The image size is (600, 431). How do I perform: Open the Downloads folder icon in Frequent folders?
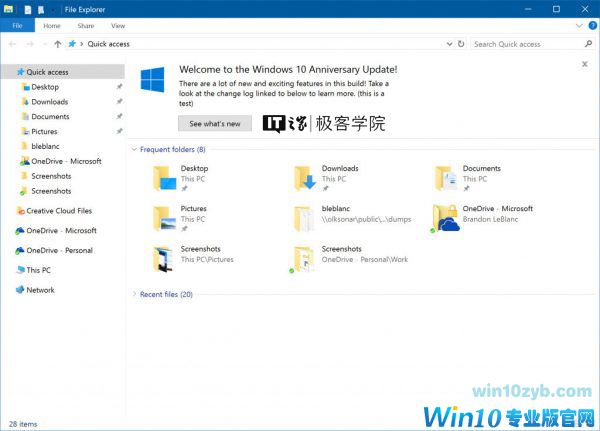[305, 178]
